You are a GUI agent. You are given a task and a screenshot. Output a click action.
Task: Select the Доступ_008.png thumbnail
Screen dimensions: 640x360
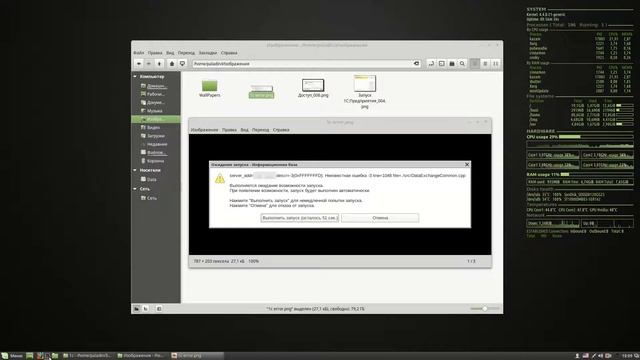[x=313, y=88]
